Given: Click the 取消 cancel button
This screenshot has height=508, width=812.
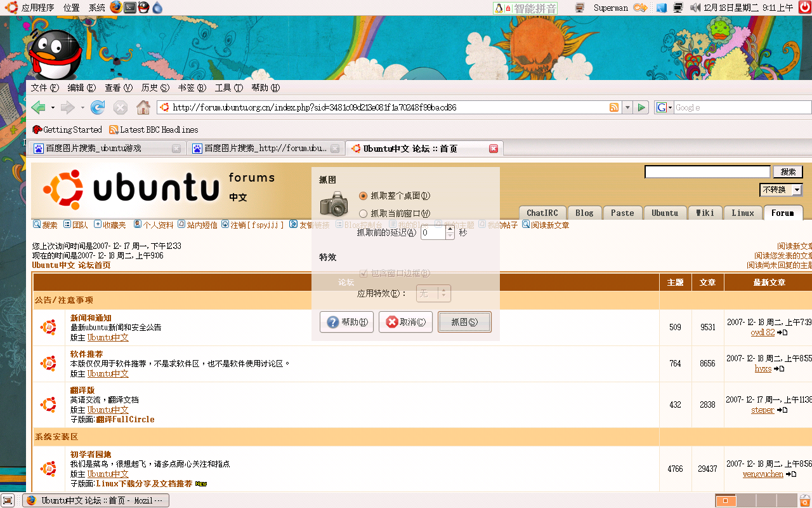Looking at the screenshot, I should (x=405, y=322).
